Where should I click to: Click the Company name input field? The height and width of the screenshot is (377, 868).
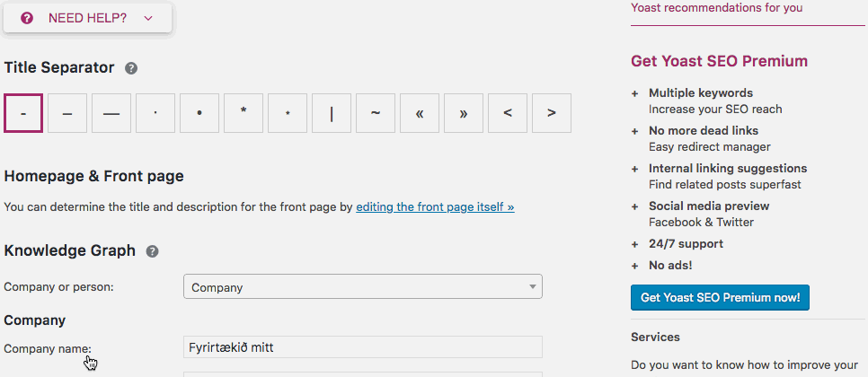coord(362,347)
